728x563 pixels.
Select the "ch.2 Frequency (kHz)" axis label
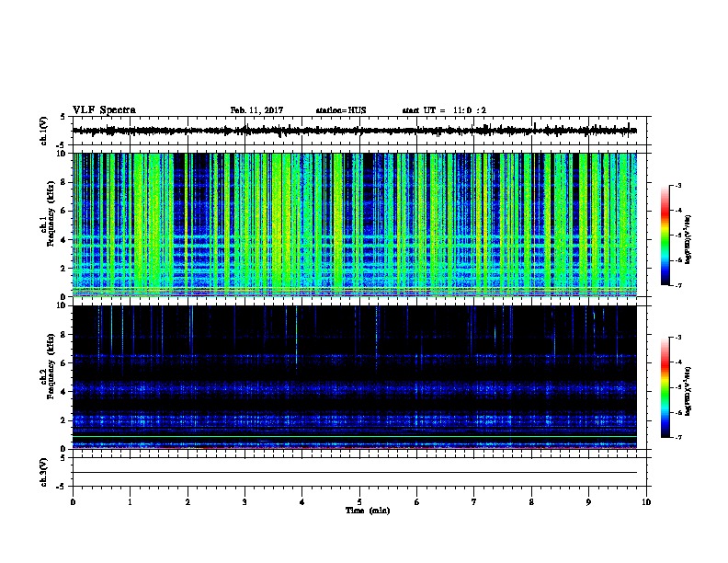click(x=48, y=366)
